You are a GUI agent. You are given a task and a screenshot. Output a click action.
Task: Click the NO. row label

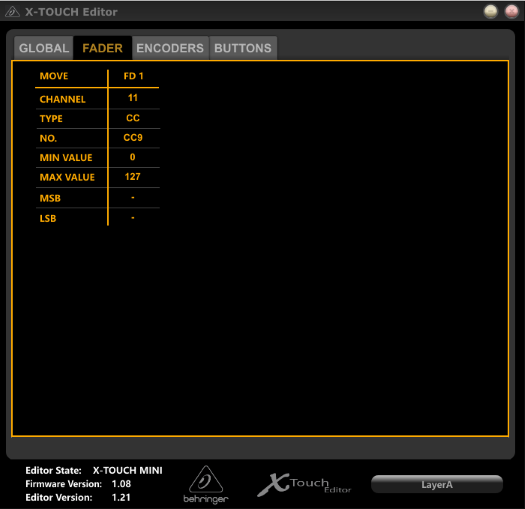click(48, 138)
